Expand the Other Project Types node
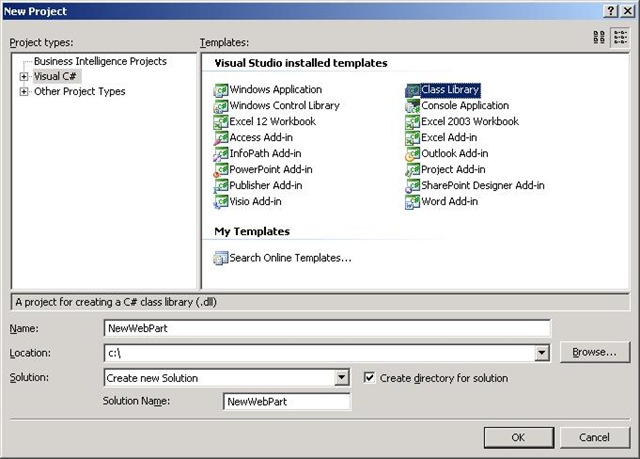The width and height of the screenshot is (640, 459). pos(24,91)
